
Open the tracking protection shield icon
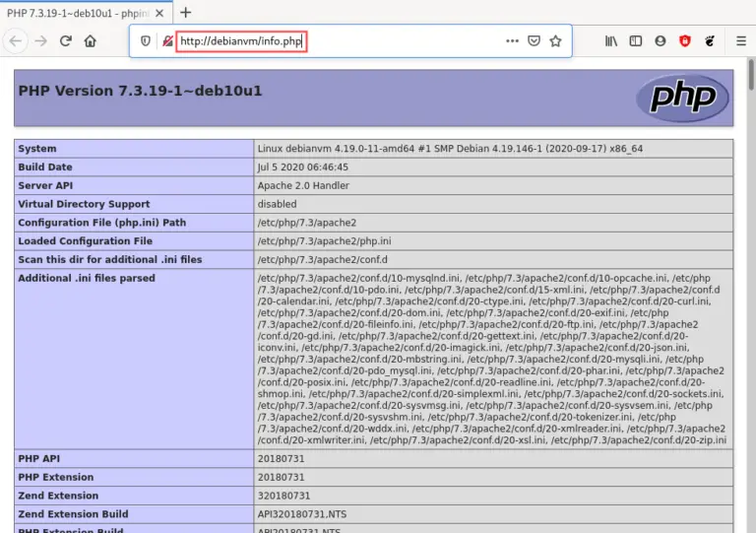click(x=146, y=41)
